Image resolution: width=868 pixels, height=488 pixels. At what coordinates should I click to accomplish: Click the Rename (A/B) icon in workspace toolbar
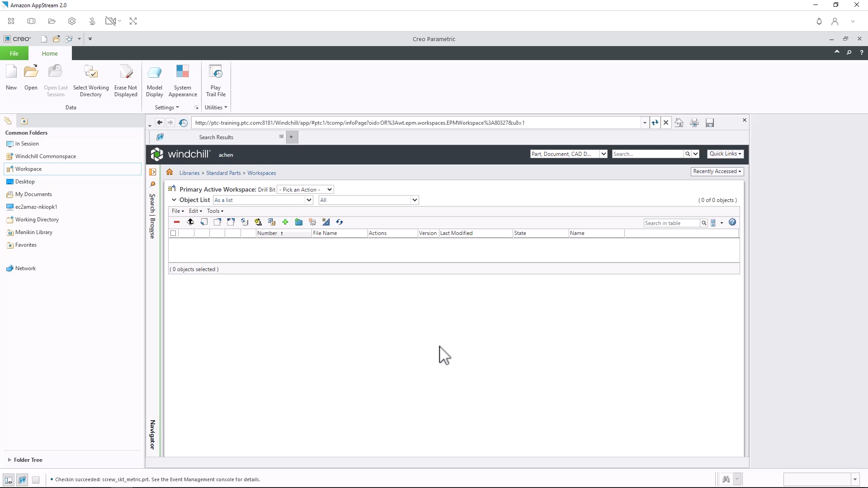[x=272, y=222]
